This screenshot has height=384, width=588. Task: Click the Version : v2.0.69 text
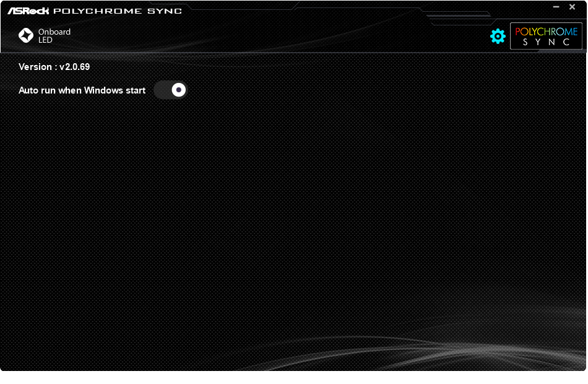pos(54,67)
